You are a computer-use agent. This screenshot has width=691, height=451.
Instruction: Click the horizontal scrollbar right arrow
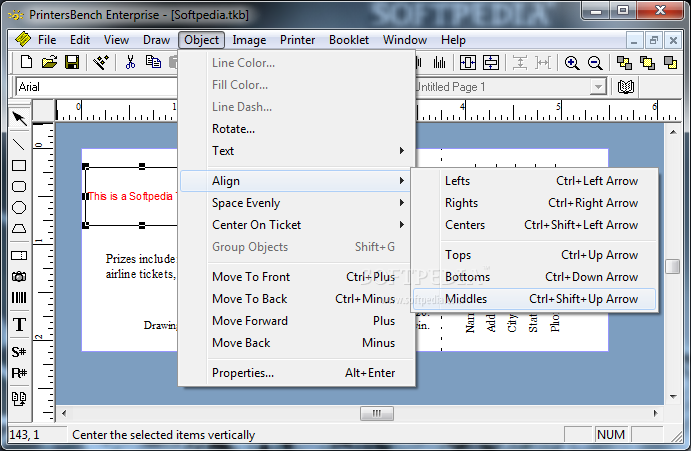point(656,414)
